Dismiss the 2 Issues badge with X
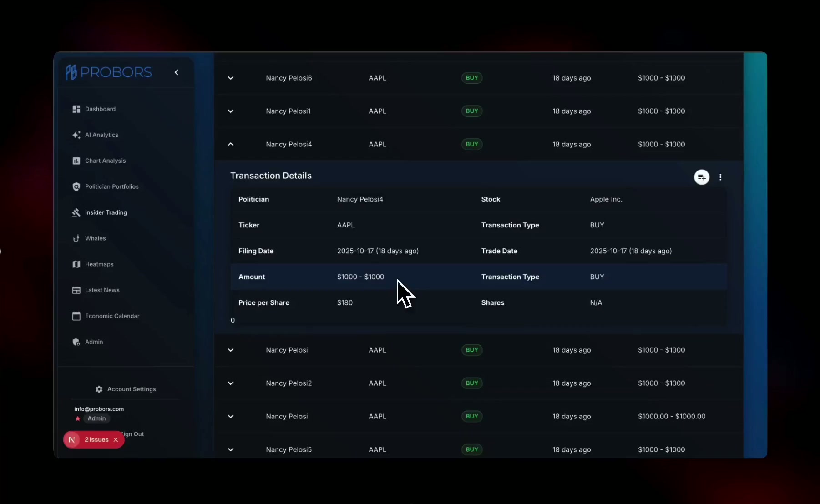Image resolution: width=820 pixels, height=504 pixels. point(116,440)
